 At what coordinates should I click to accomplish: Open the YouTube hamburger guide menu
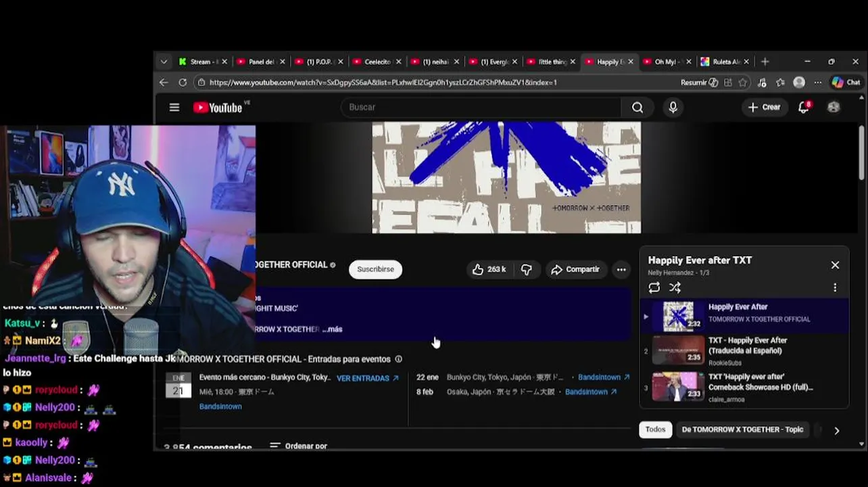174,108
